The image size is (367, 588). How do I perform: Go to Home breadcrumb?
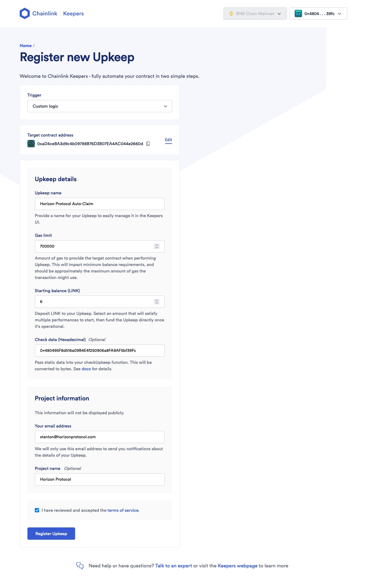click(26, 46)
